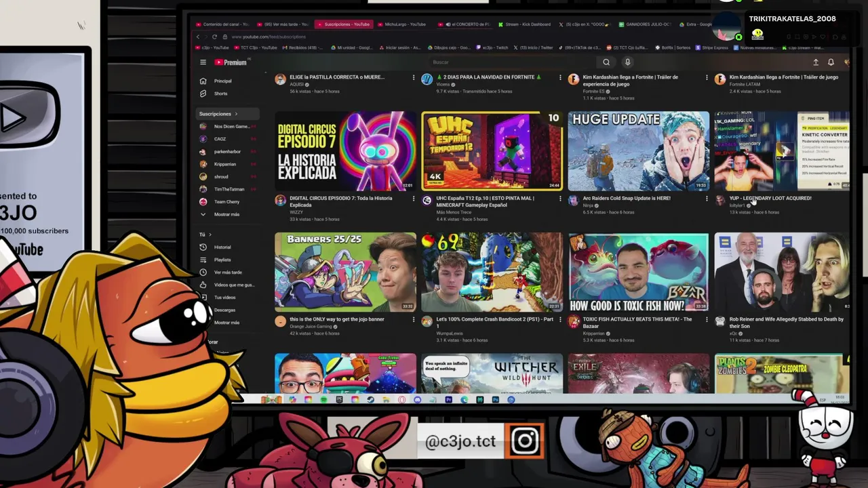The image size is (868, 488).
Task: Open Banners 25/25 video thumbnail
Action: coord(345,272)
